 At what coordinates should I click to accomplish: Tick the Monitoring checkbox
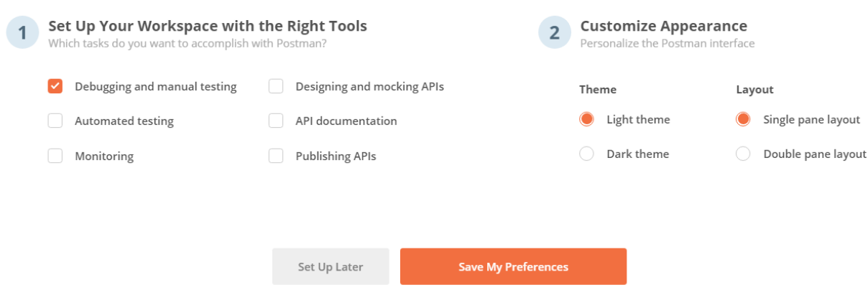(x=55, y=156)
